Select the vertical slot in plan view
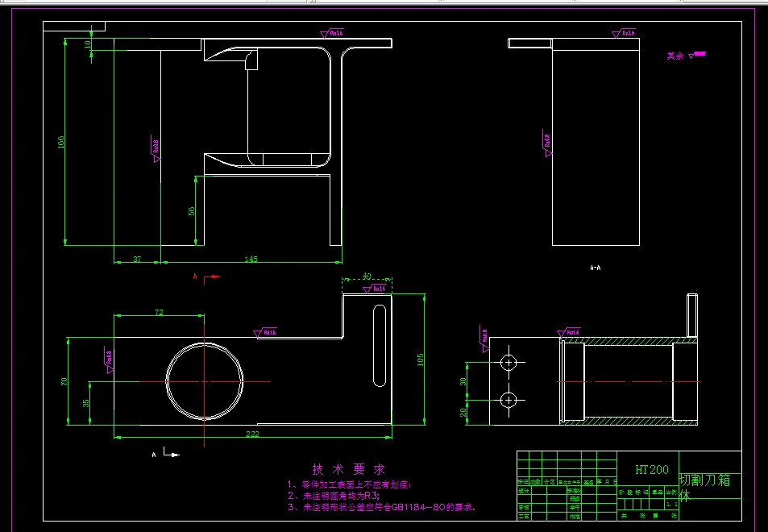 tap(380, 345)
